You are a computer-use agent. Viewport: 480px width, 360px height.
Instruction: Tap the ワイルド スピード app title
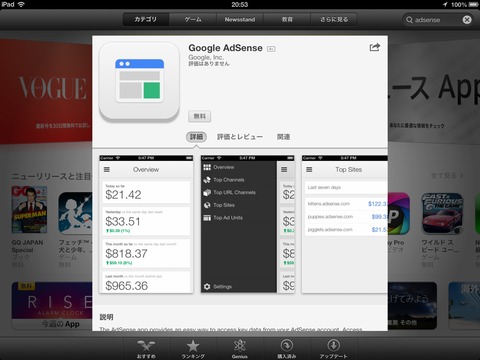pyautogui.click(x=441, y=246)
